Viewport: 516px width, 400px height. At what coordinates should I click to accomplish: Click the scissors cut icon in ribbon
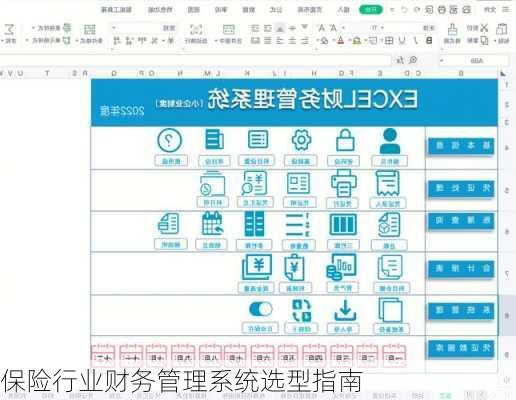tap(484, 28)
